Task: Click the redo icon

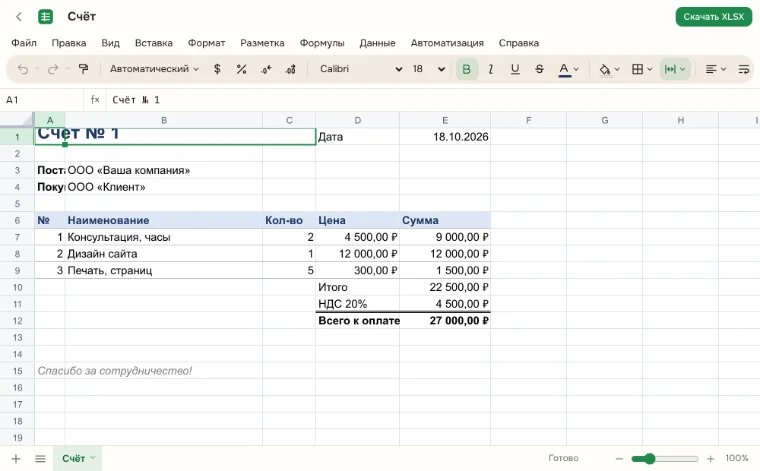Action: pyautogui.click(x=53, y=69)
